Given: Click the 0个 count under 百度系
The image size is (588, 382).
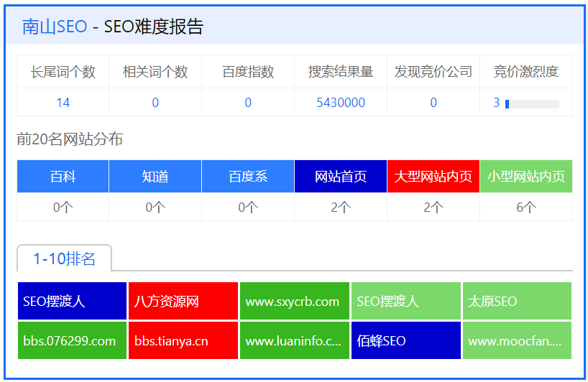Looking at the screenshot, I should coord(248,207).
